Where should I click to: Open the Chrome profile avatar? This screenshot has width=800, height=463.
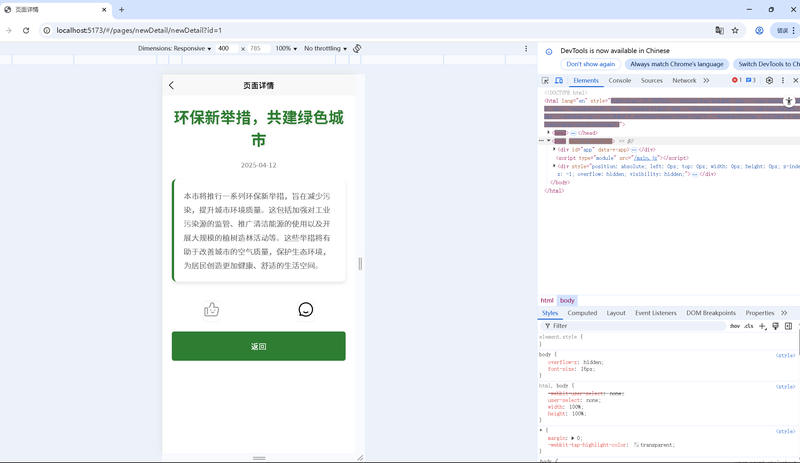(759, 31)
